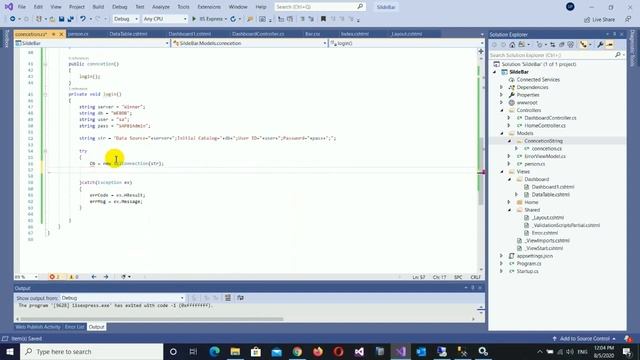
Task: Close the connection.cs editor tab
Action: 62,34
